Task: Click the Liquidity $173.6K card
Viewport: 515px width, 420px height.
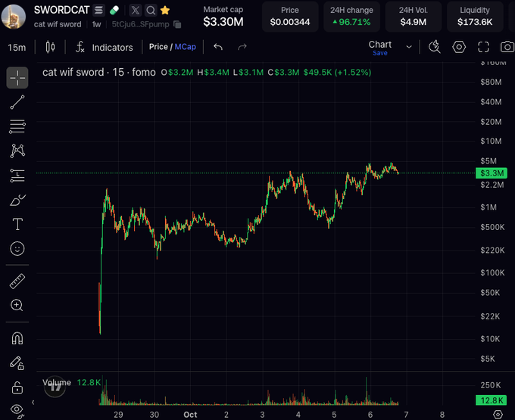Action: tap(475, 17)
